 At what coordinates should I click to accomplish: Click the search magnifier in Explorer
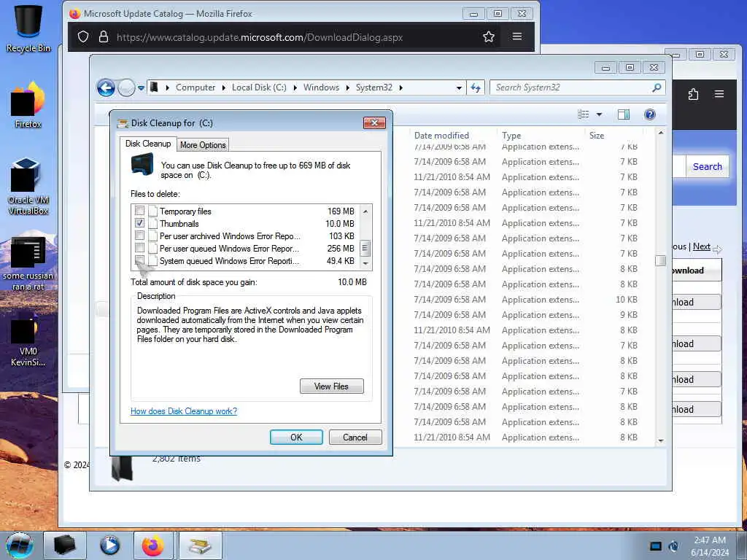(x=657, y=87)
